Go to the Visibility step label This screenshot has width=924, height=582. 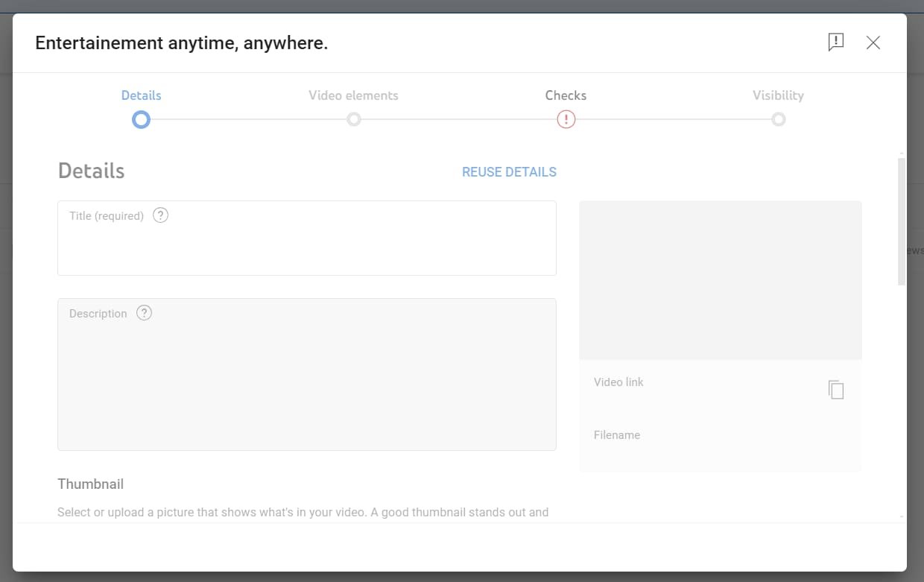pos(778,95)
